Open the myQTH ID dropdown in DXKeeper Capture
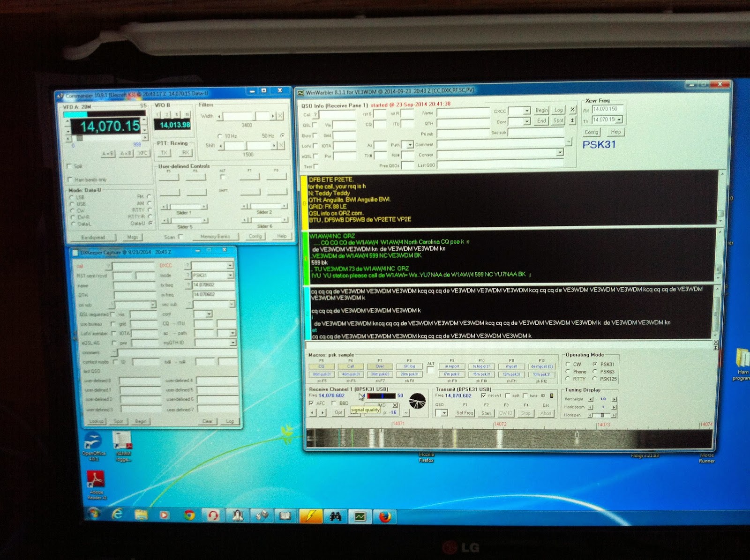750x560 pixels. (232, 343)
